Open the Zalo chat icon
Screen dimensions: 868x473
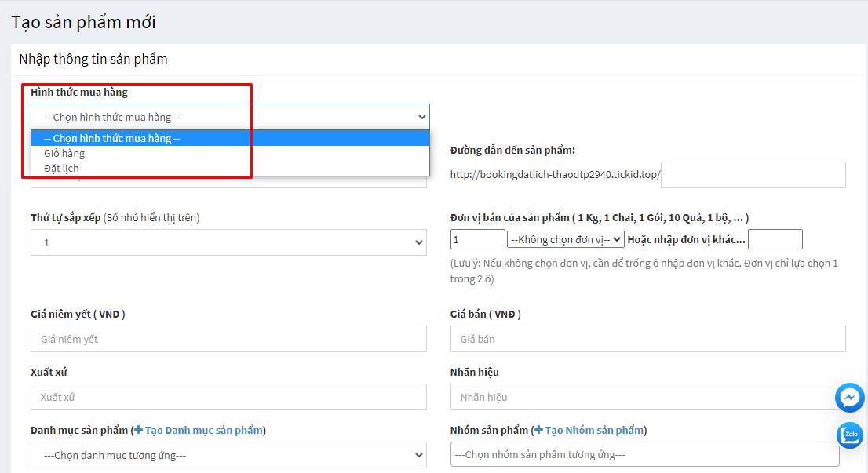(x=849, y=435)
